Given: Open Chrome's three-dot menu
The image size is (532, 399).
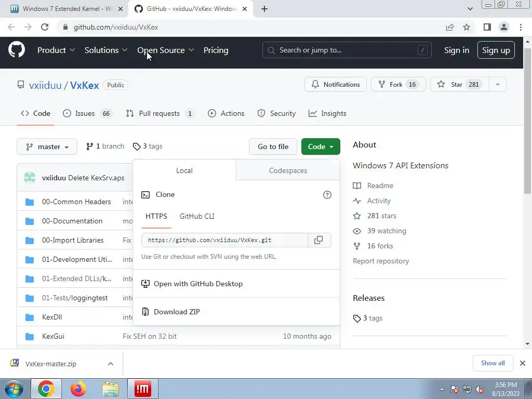Looking at the screenshot, I should click(521, 27).
